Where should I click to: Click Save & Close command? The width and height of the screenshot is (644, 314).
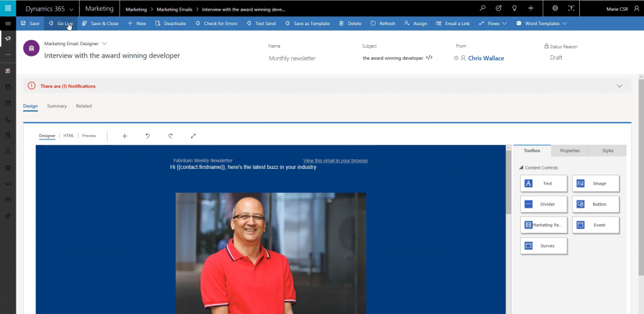pyautogui.click(x=100, y=23)
